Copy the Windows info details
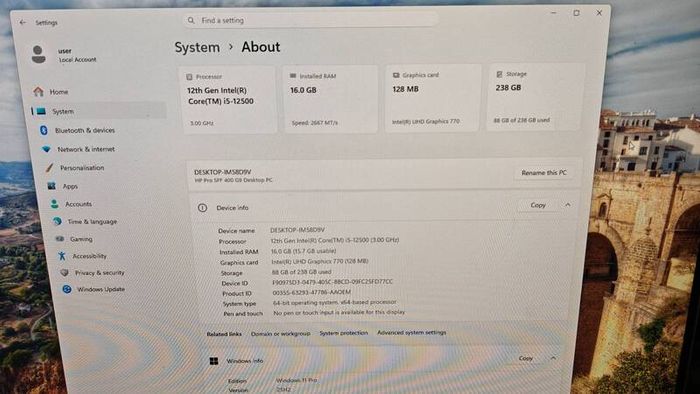The image size is (700, 394). [525, 358]
